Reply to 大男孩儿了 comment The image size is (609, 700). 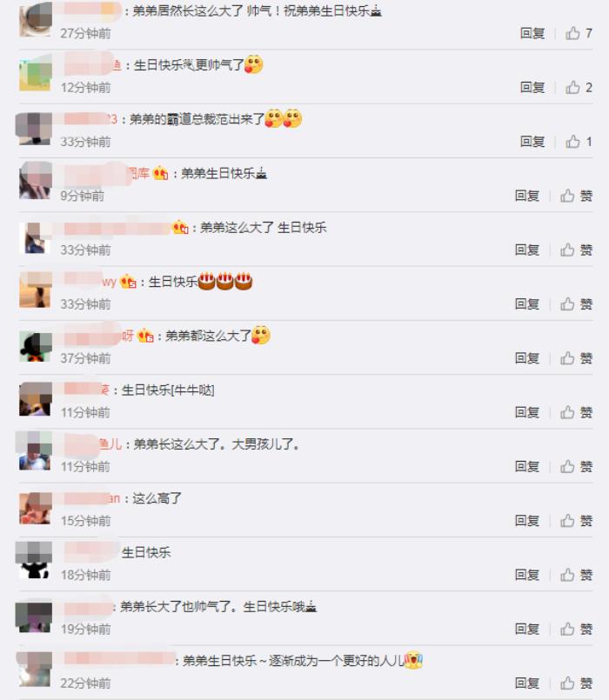[527, 466]
